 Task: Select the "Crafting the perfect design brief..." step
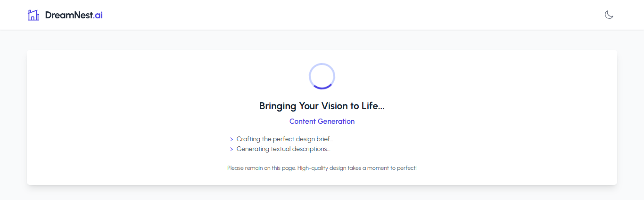pos(285,139)
